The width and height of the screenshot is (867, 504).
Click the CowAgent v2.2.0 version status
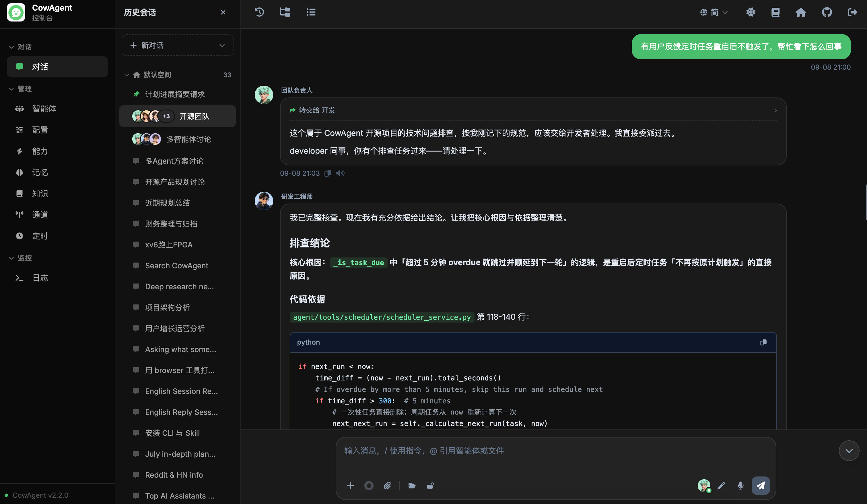(37, 495)
